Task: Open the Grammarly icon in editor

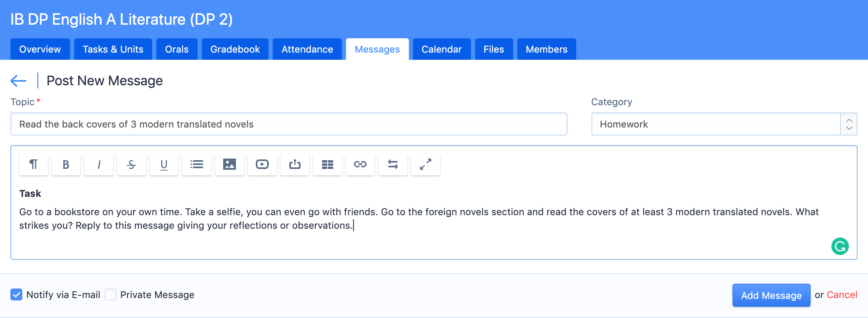Action: (x=840, y=246)
